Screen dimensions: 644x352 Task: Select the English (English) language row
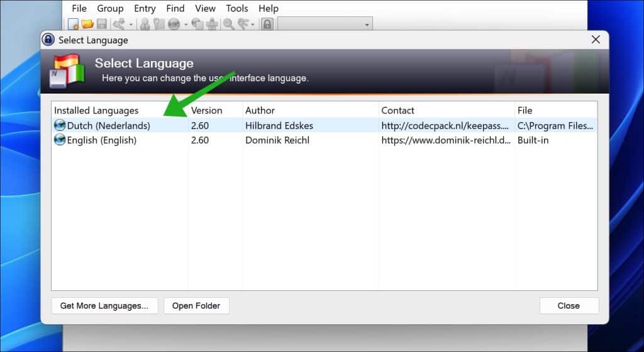pos(325,140)
